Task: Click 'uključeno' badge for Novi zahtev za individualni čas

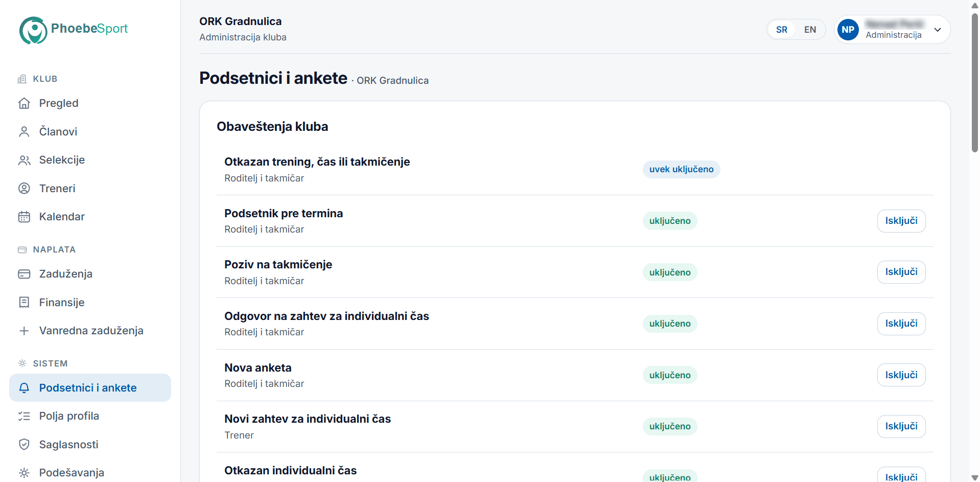Action: point(670,426)
